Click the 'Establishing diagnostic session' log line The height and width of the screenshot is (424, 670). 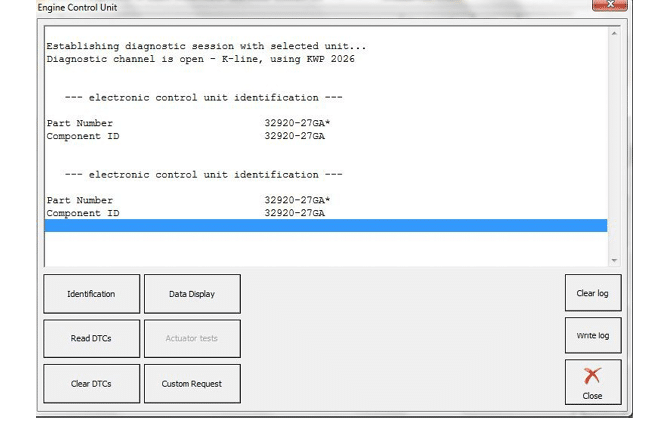click(x=207, y=46)
